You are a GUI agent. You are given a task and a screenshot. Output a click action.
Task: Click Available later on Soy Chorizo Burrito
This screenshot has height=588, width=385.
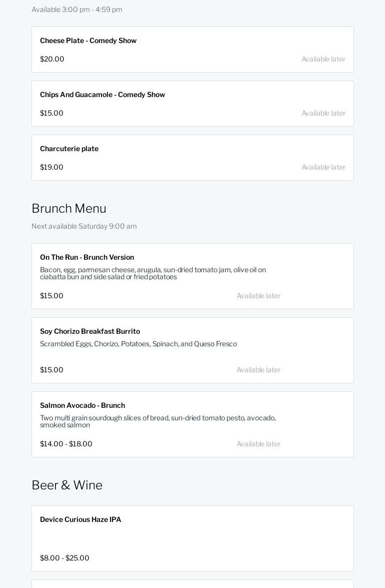pos(258,370)
